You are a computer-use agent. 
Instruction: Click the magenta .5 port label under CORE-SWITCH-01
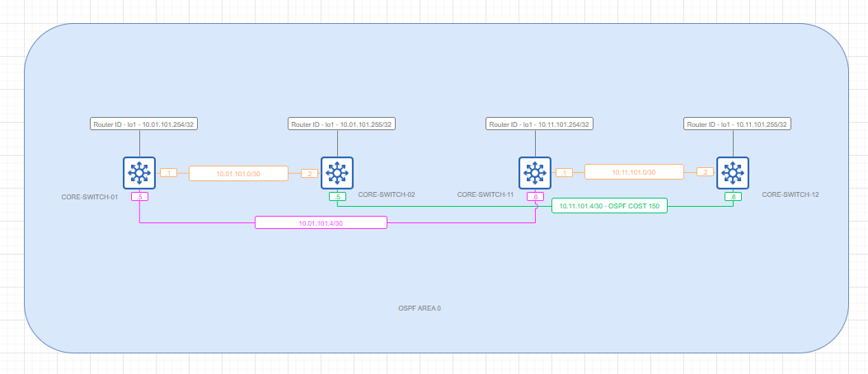click(139, 197)
